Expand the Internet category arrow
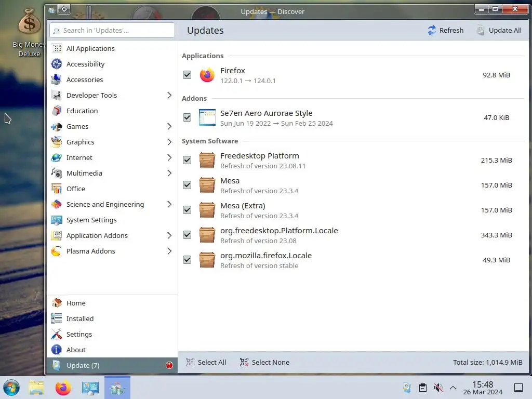This screenshot has height=399, width=532. (169, 158)
